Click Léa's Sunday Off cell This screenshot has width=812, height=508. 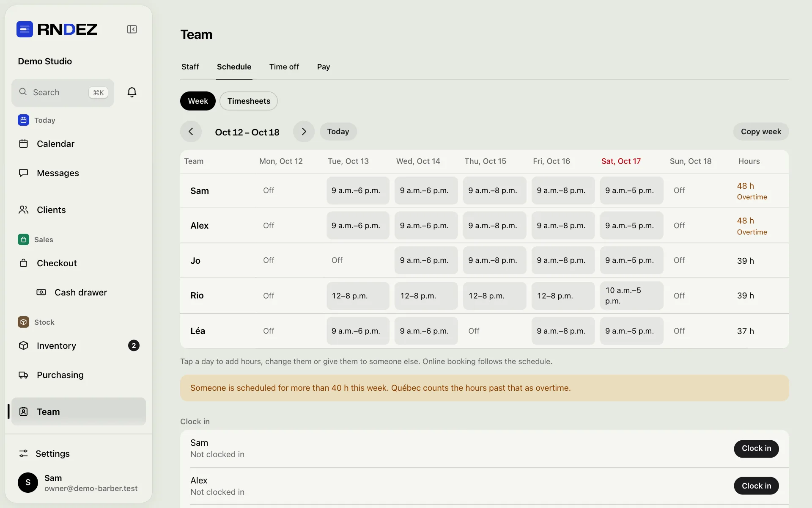700,331
